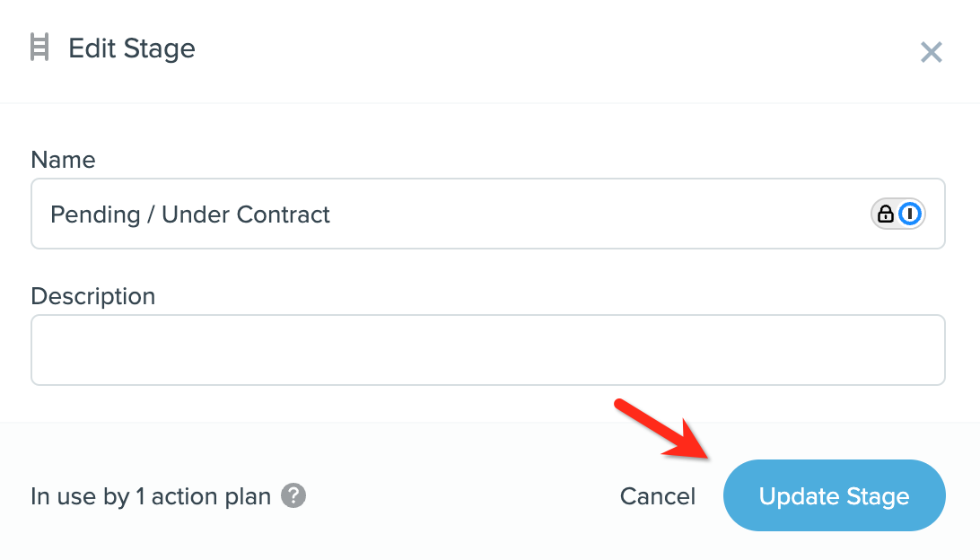Screen dimensions: 980x560
Task: Click the "Name" field label
Action: point(63,160)
